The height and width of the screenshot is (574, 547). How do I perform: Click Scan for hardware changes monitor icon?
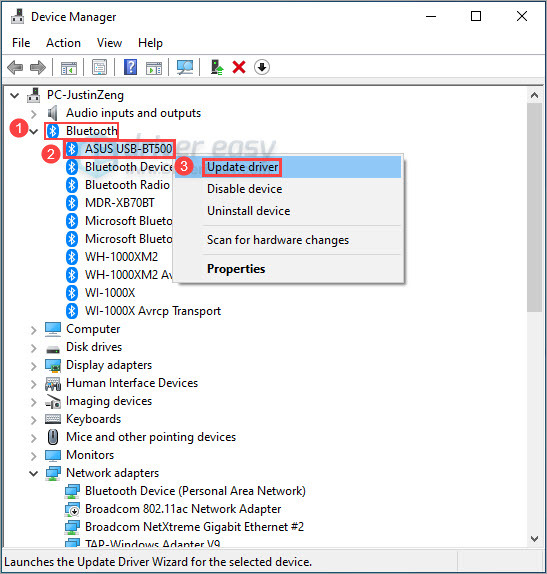(x=185, y=67)
